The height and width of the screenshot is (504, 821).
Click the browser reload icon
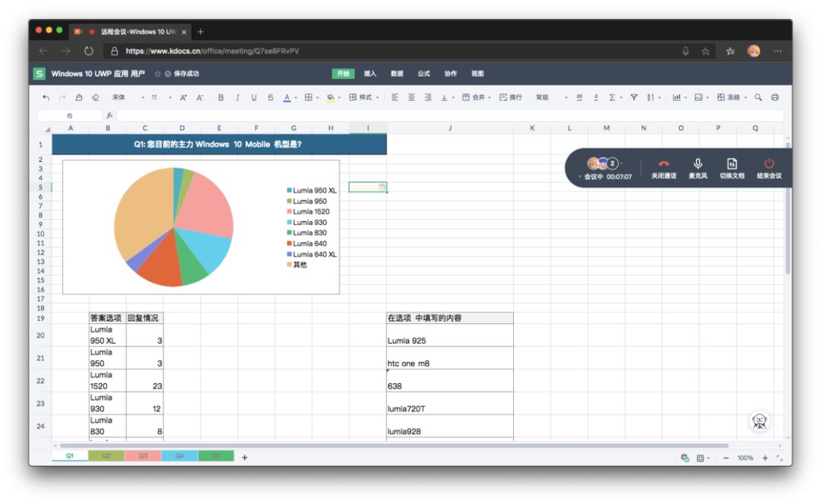[89, 51]
